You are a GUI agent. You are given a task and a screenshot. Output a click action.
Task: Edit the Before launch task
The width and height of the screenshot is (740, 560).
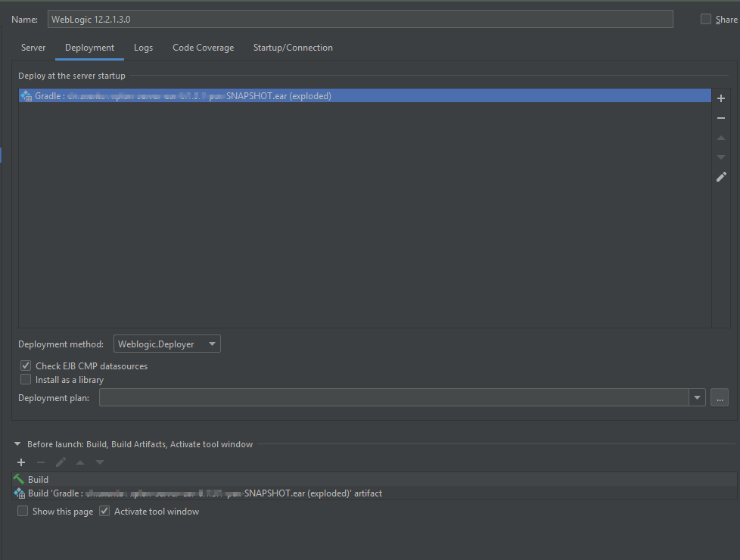61,462
